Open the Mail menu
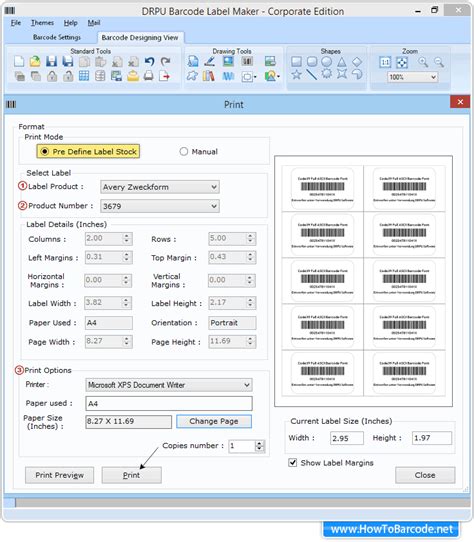 tap(94, 23)
